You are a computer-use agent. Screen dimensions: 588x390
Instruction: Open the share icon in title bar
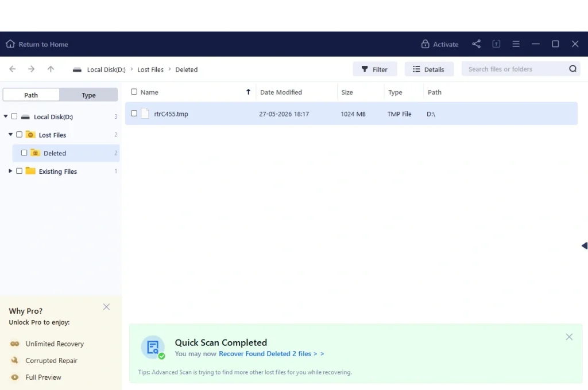point(476,44)
